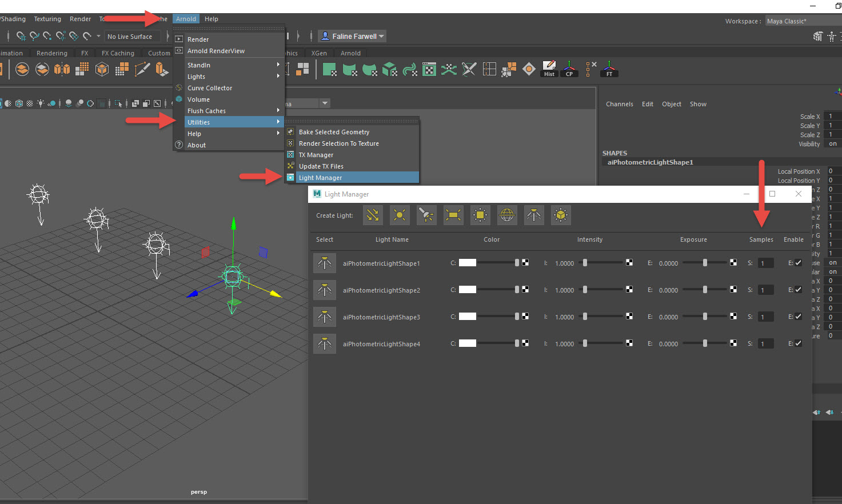
Task: Click Samples field for aiPhotometricLightShape1
Action: (766, 263)
